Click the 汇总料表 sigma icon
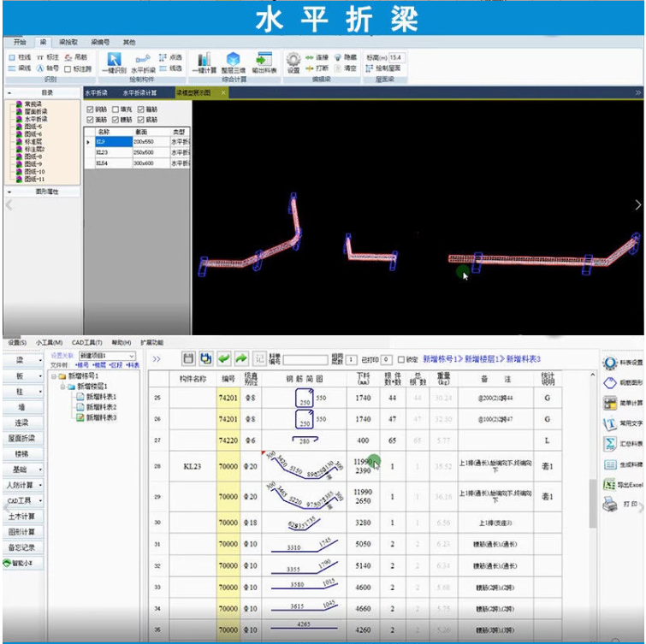Viewport: 646px width, 644px height. point(611,444)
